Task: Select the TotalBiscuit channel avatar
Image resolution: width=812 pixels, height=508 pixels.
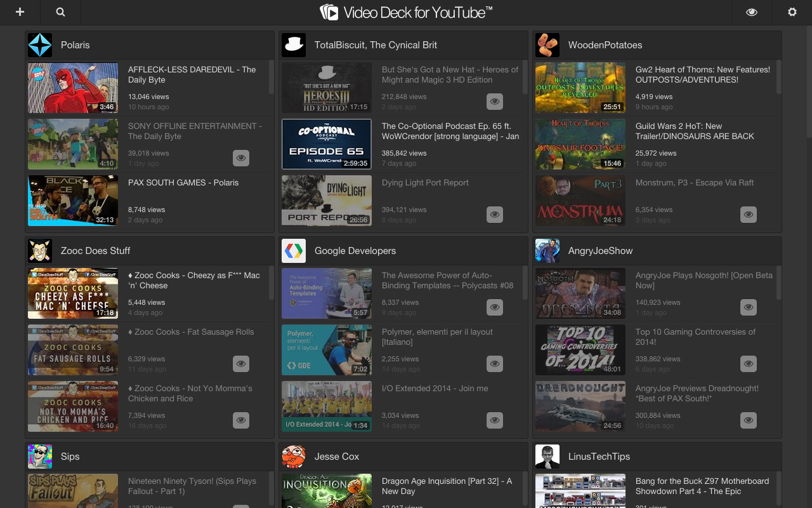Action: (294, 44)
